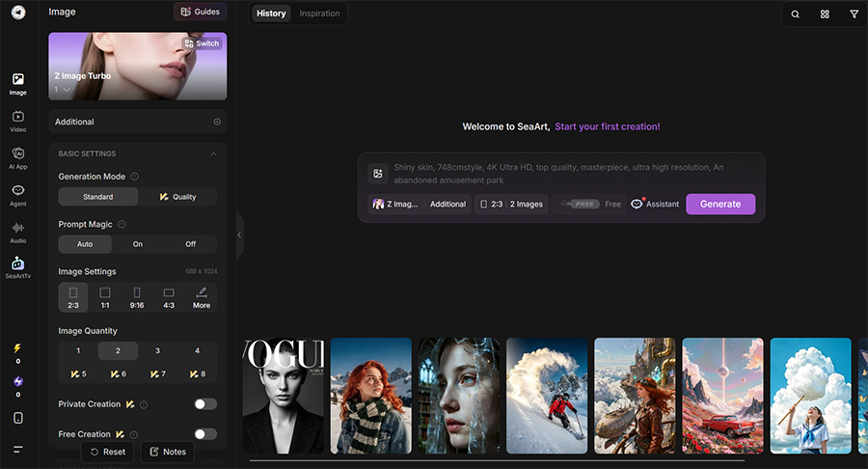
Task: Collapse the left settings panel handle
Action: [x=239, y=234]
